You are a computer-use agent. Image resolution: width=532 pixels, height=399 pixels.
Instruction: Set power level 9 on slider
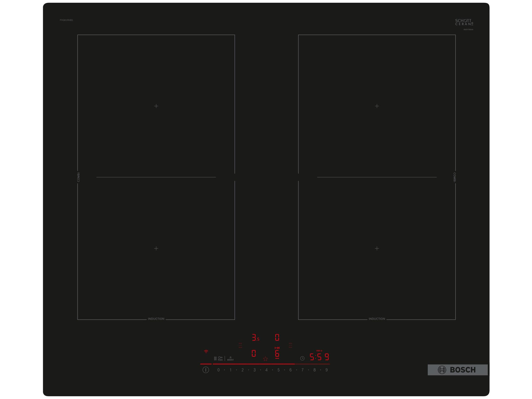point(326,370)
